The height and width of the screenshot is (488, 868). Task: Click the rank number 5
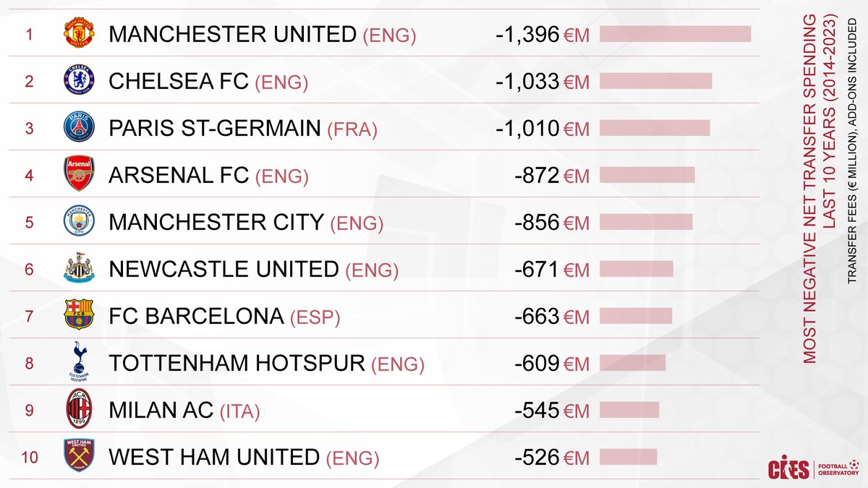click(x=29, y=222)
